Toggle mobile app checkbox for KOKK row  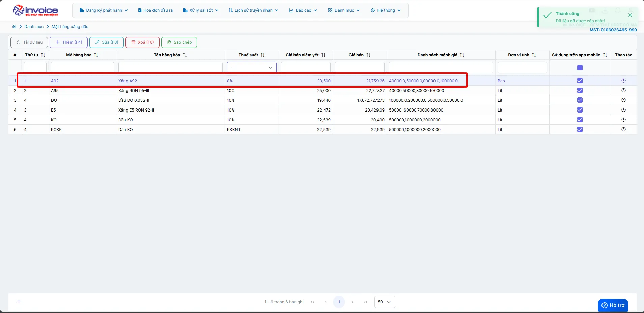(x=580, y=129)
